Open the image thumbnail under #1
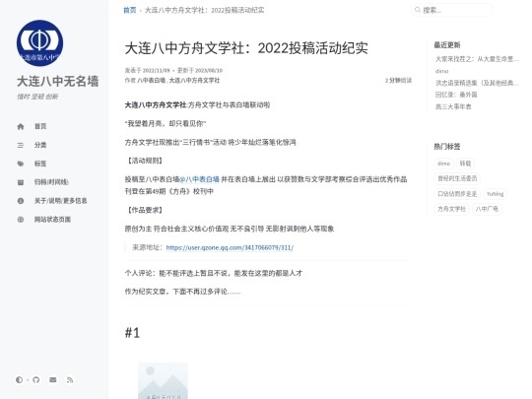532x399 pixels. (163, 380)
